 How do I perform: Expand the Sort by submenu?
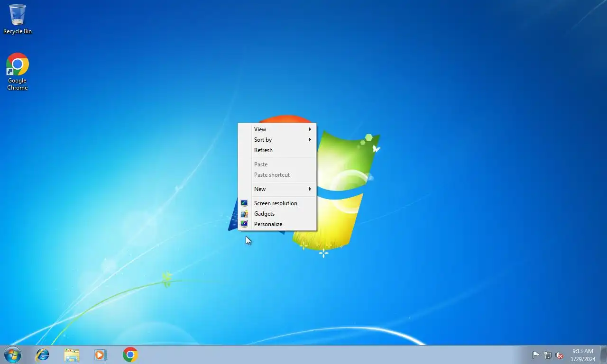tap(277, 139)
